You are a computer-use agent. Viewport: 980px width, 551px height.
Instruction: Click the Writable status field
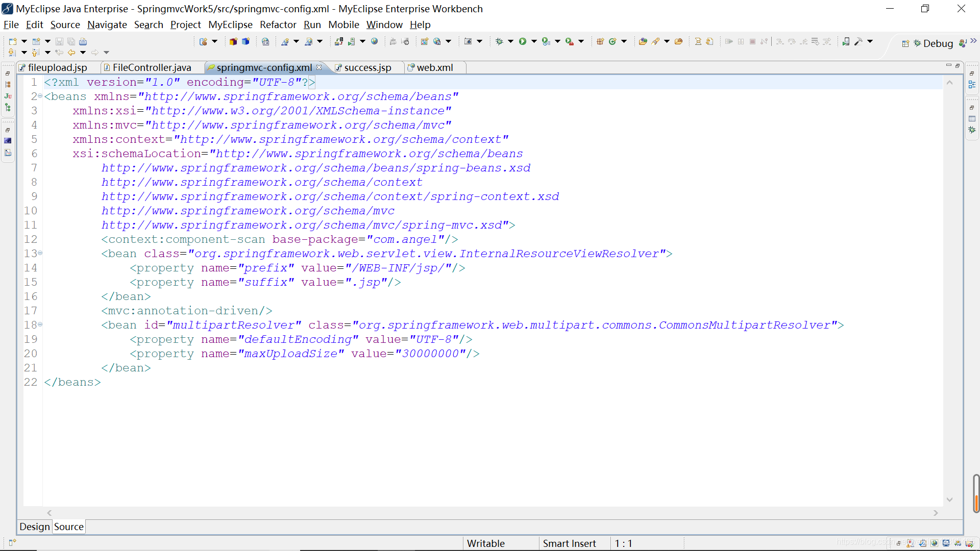tap(485, 543)
